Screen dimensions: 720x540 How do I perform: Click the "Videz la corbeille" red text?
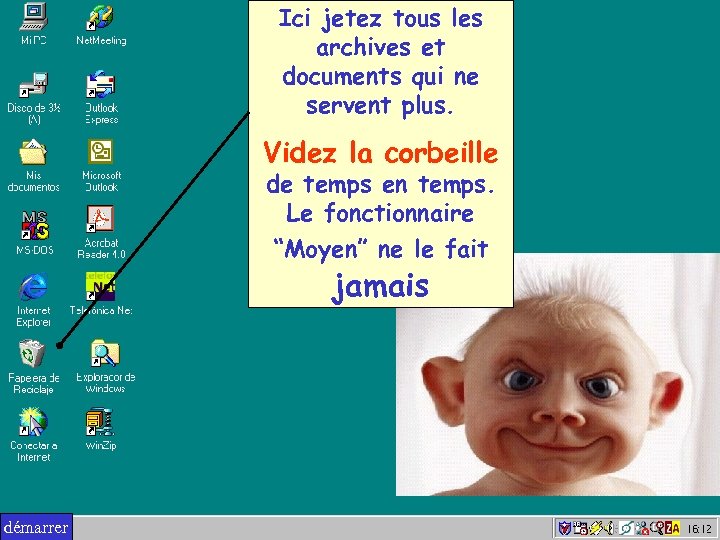381,153
